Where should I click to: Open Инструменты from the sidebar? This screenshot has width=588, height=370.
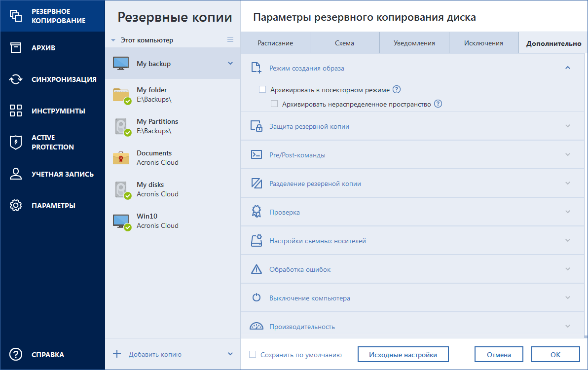click(x=51, y=111)
